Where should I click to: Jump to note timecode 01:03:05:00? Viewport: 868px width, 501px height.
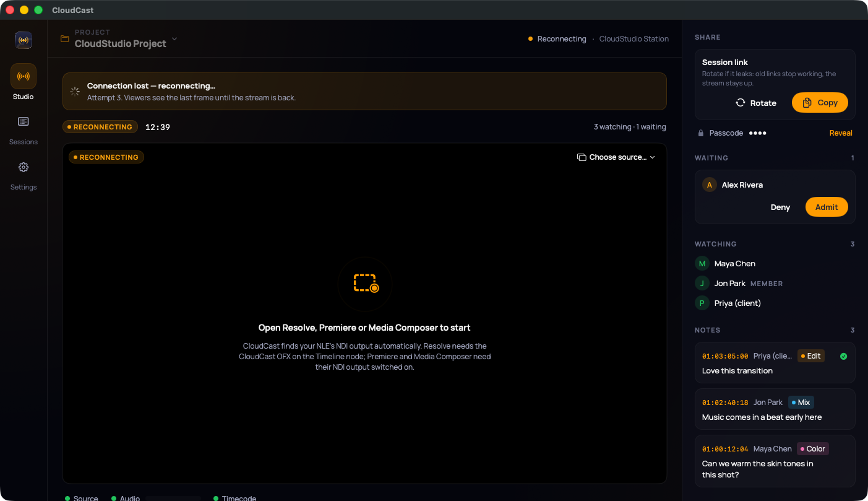click(x=725, y=356)
